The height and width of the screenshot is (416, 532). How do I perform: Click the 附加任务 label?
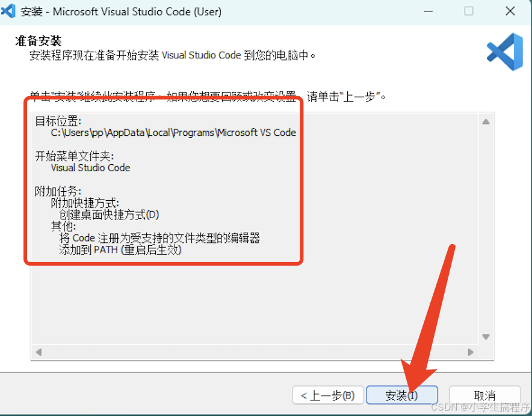click(58, 191)
